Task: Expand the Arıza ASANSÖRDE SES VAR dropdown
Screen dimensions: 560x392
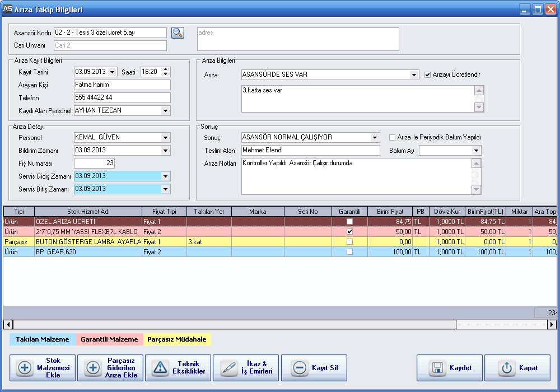Action: pyautogui.click(x=414, y=75)
